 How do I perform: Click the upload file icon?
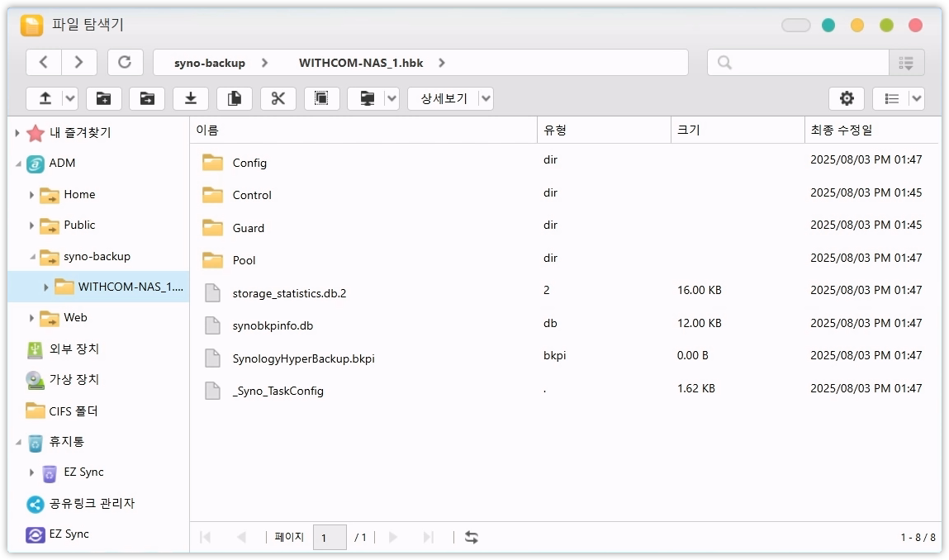click(45, 98)
